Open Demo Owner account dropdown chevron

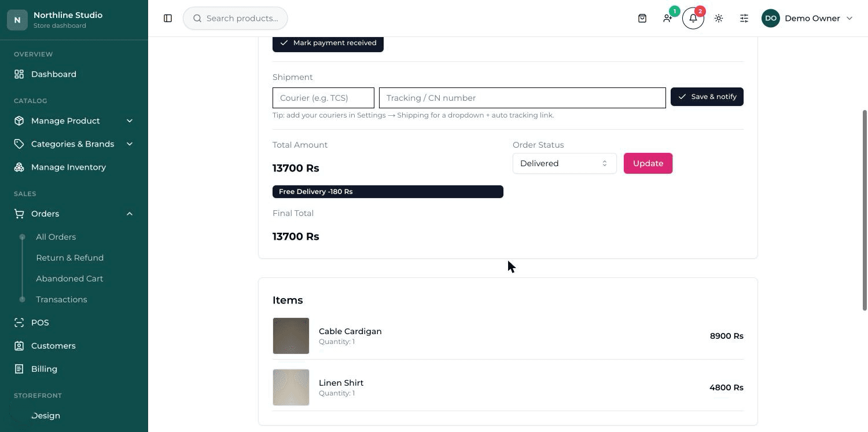[x=849, y=19]
